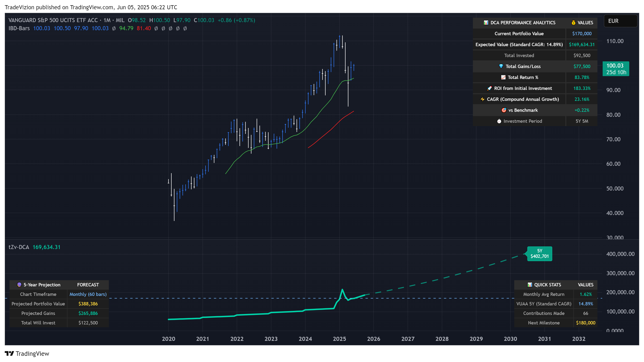Click the Total Will Invest $122,500 value
644x362 pixels.
click(x=88, y=323)
